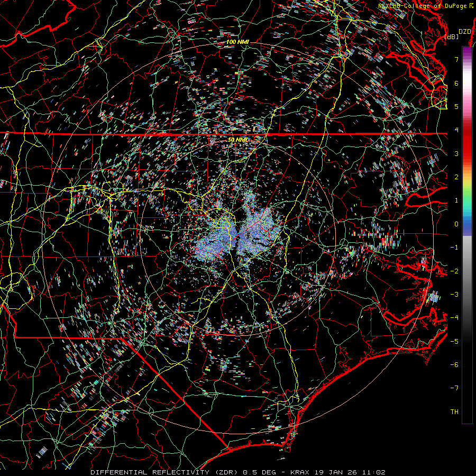Image resolution: width=476 pixels, height=476 pixels.
Task: Click the 1 dB value on the color scale
Action: (456, 200)
